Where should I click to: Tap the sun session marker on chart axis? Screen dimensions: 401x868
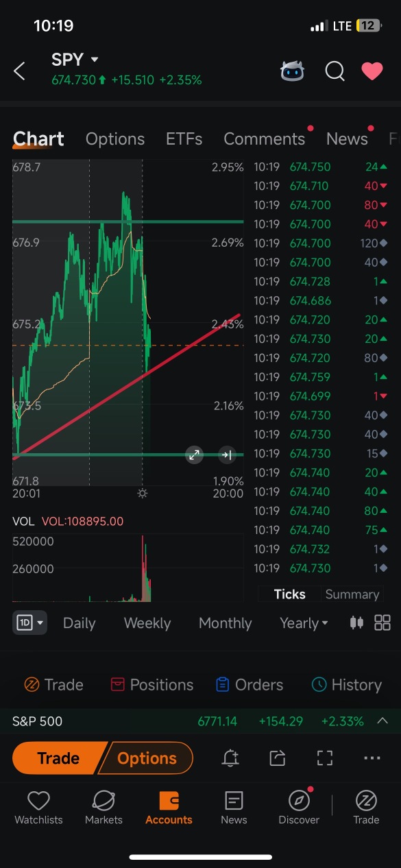(x=142, y=493)
